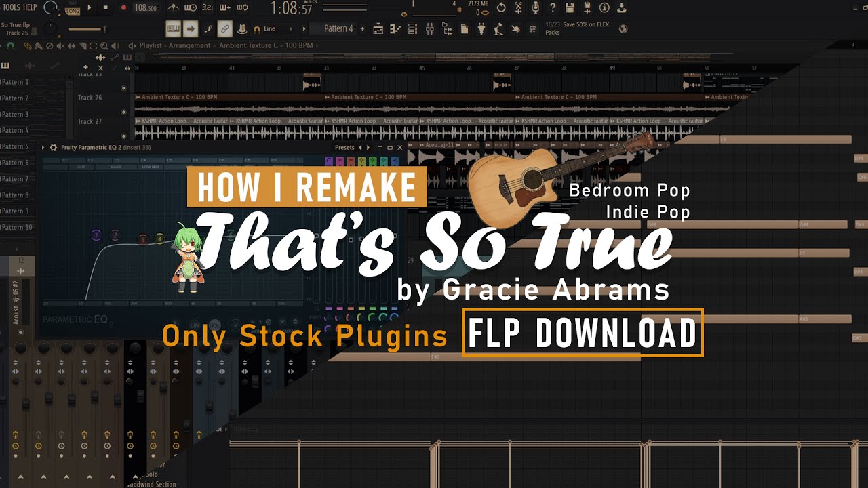Screen dimensions: 868x488
Task: Save new version icon
Action: click(x=587, y=8)
